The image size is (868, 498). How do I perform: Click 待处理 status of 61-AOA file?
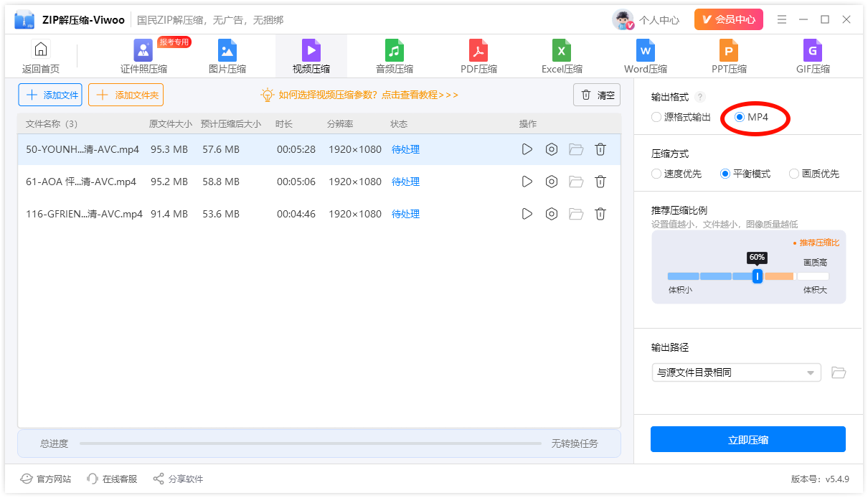[405, 182]
